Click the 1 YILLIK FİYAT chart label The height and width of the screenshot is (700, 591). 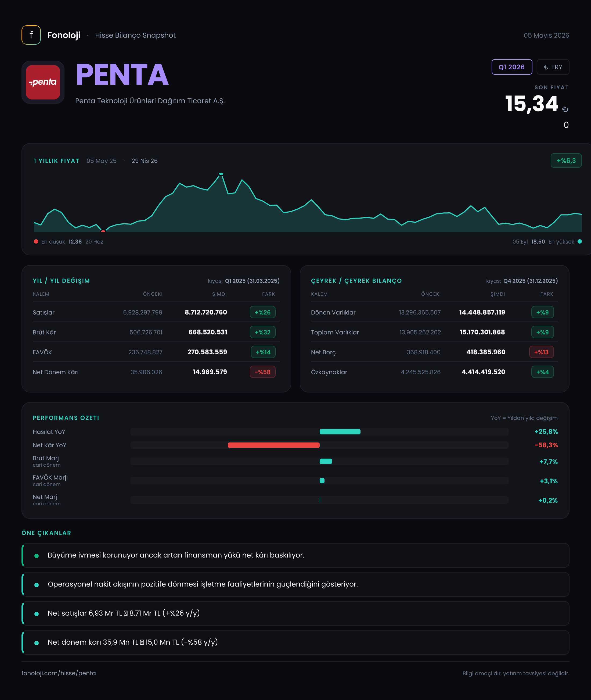(56, 160)
